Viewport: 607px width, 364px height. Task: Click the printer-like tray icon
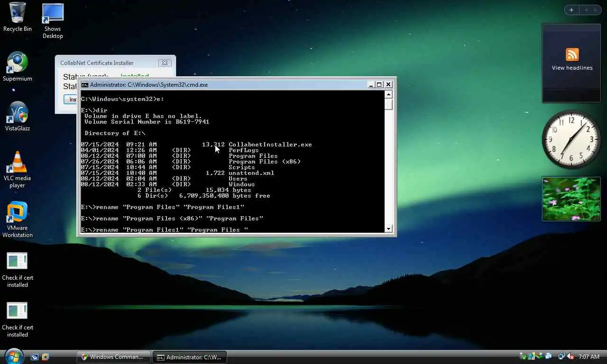point(549,356)
